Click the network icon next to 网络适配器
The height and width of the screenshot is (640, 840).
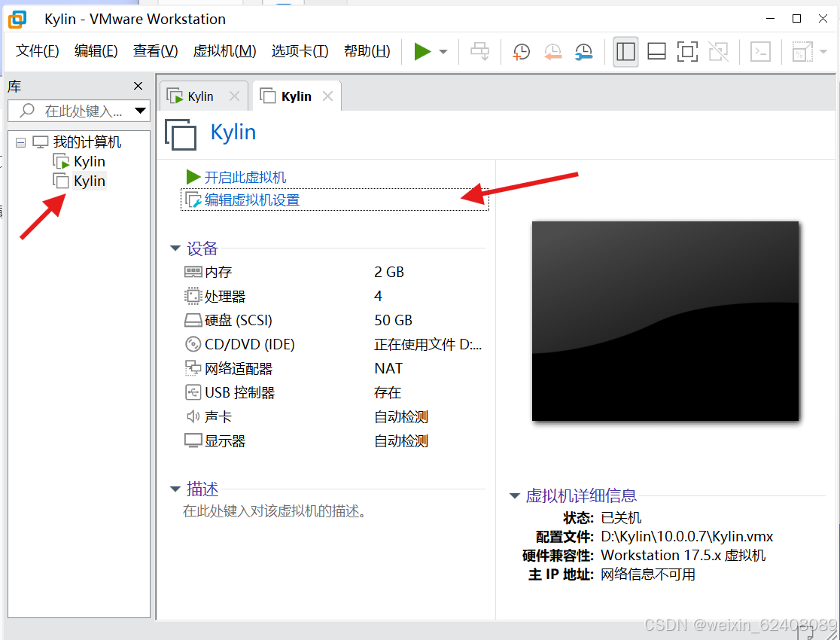click(193, 368)
